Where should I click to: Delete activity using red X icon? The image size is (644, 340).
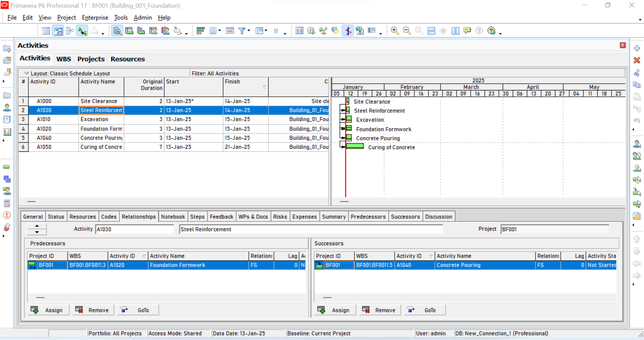[x=637, y=60]
